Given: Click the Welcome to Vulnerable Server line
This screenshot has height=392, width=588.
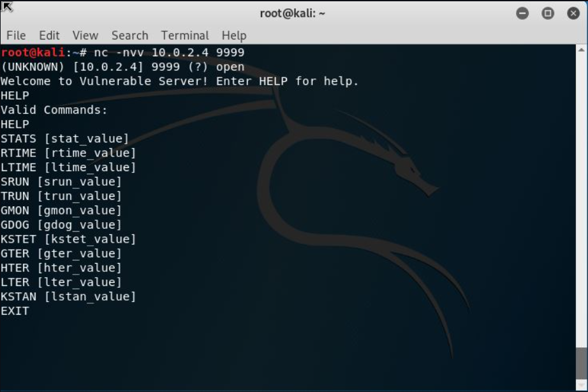Looking at the screenshot, I should point(179,81).
